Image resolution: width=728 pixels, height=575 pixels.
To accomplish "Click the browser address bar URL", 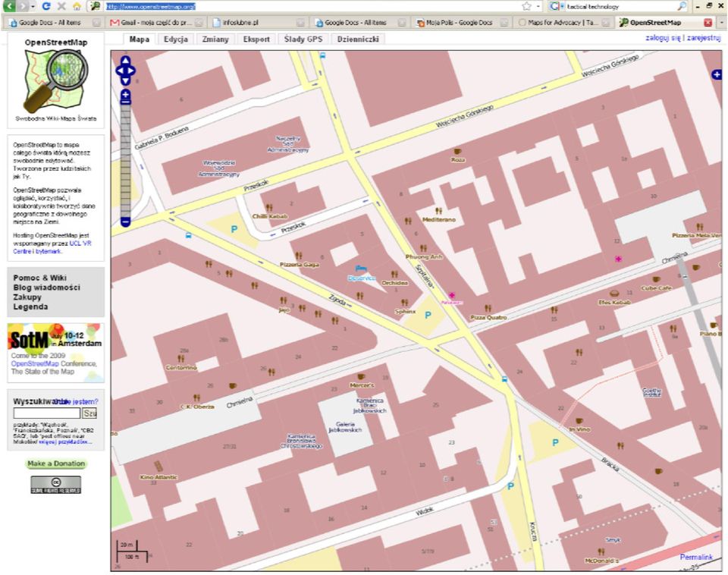I will tap(151, 6).
